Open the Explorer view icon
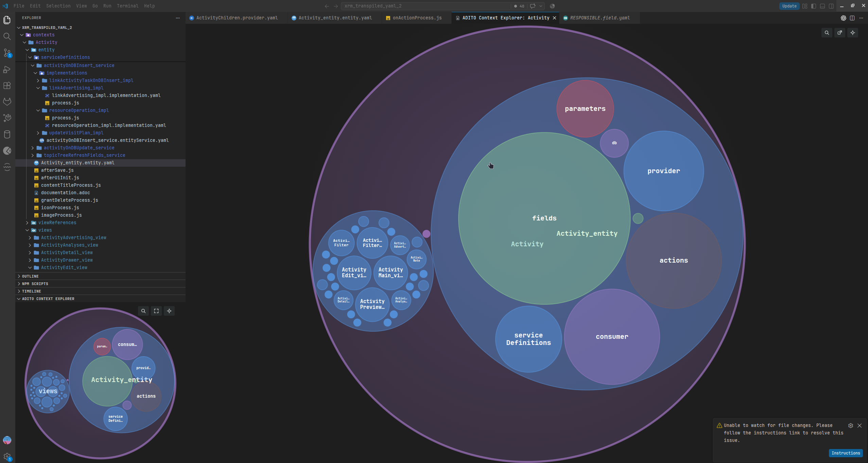This screenshot has width=868, height=463. pos(7,20)
